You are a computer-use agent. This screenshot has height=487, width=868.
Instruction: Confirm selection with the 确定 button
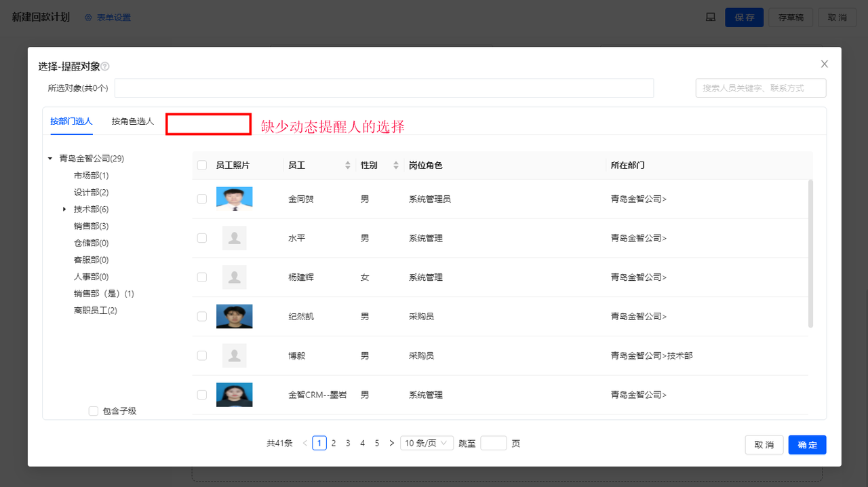point(807,444)
